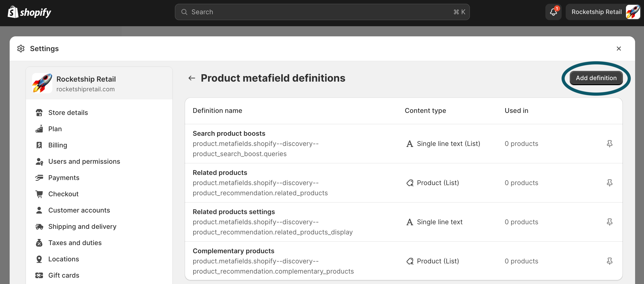Open the Users and permissions settings
This screenshot has height=284, width=644.
point(84,161)
